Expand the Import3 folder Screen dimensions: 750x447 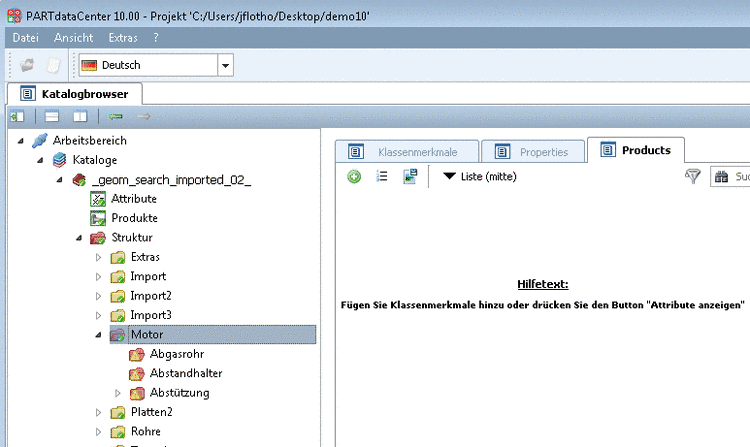coord(98,316)
